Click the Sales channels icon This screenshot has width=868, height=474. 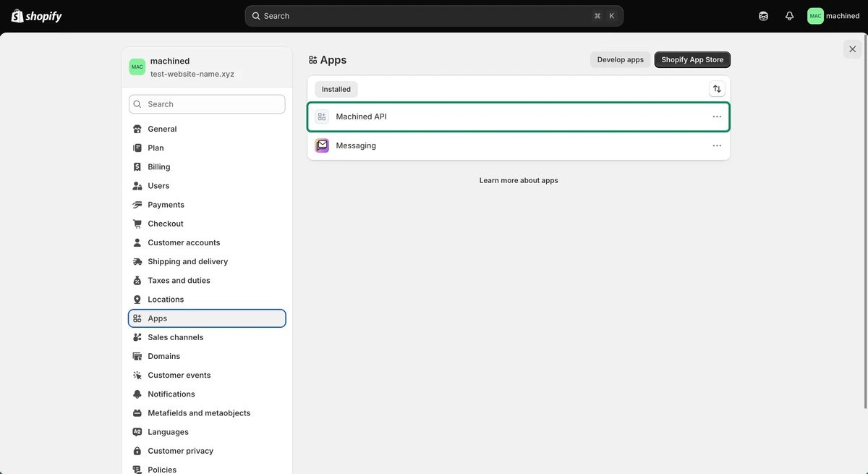pyautogui.click(x=137, y=337)
